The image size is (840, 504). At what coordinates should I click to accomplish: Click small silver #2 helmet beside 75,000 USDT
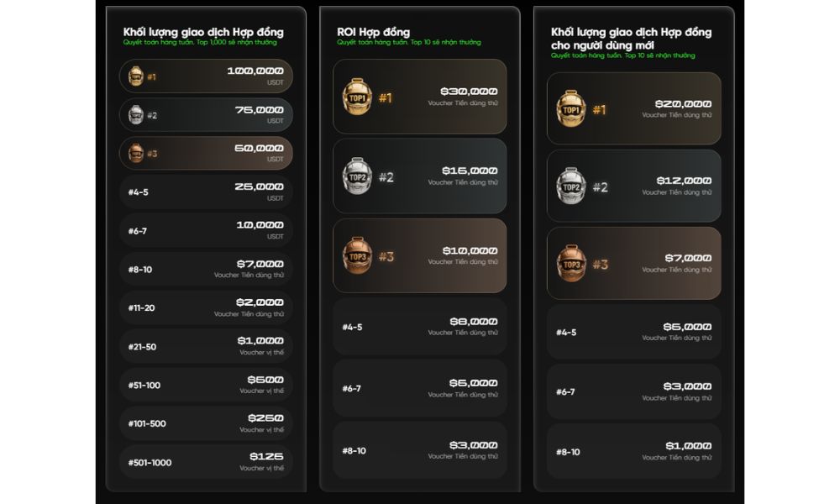tap(136, 114)
